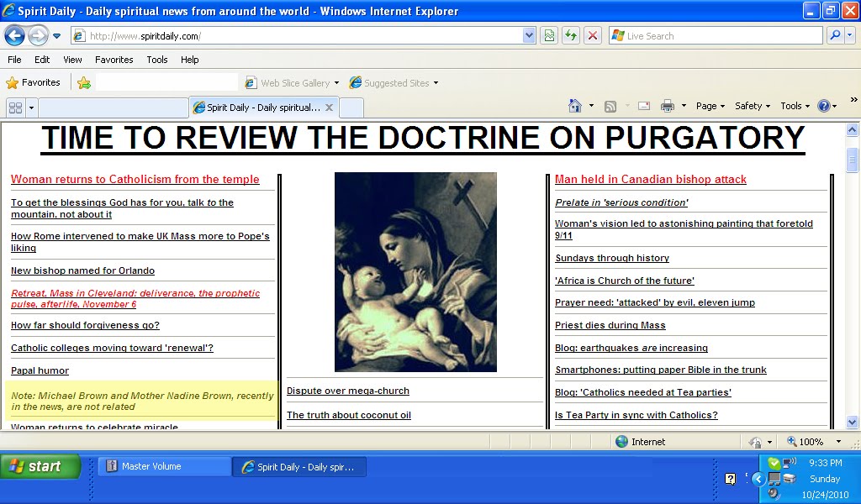Click the system tray clock 9:33 PM
The width and height of the screenshot is (861, 504).
(826, 464)
